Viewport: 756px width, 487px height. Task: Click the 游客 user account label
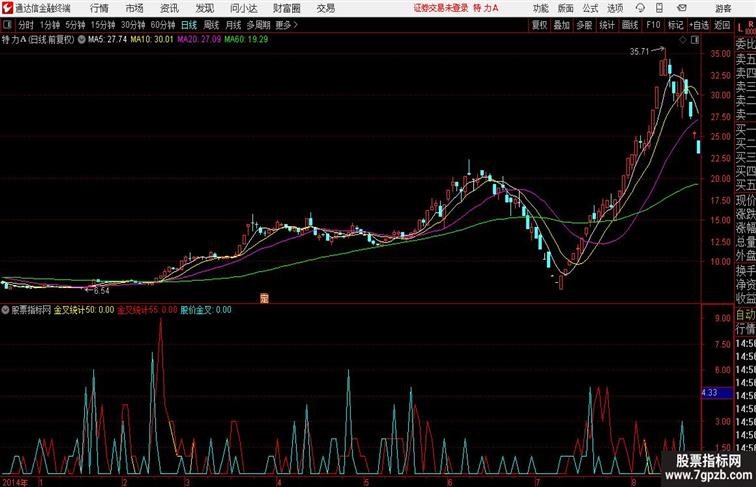click(x=723, y=8)
